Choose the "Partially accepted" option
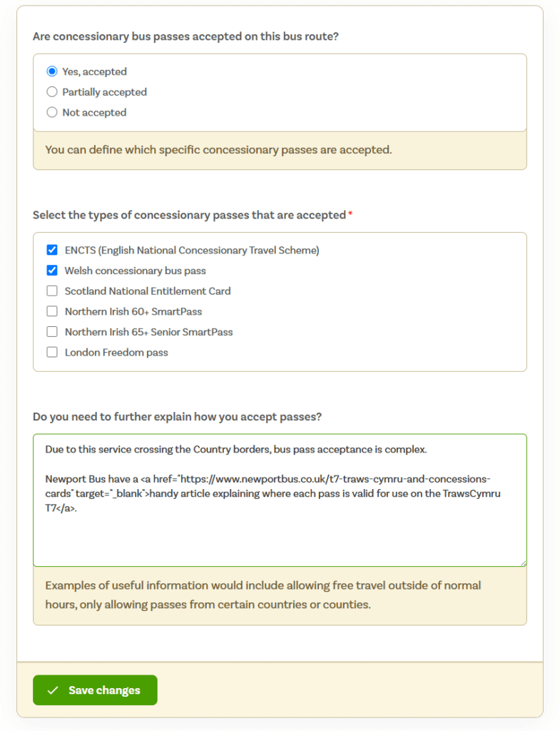 pos(52,92)
